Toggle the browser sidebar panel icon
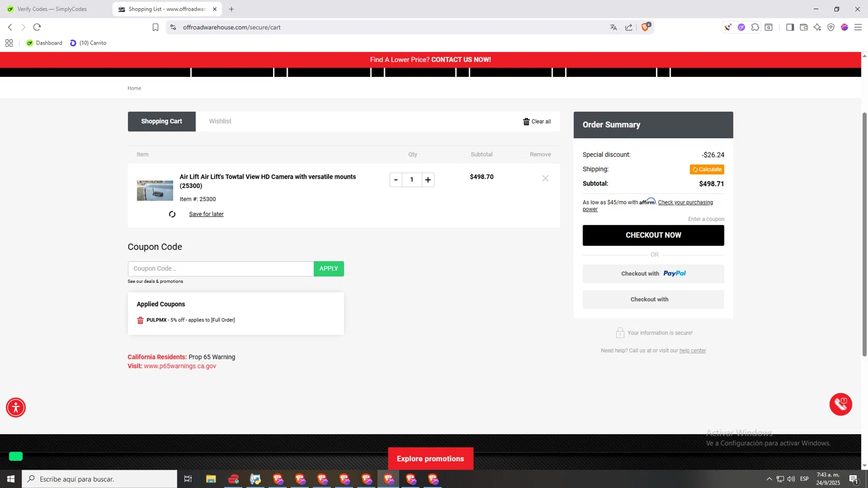Viewport: 868px width, 488px height. pos(790,27)
